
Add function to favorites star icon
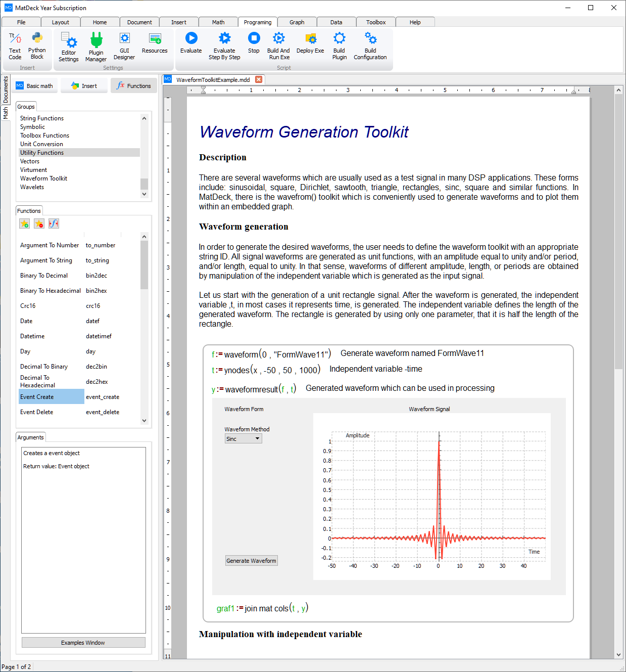click(24, 223)
